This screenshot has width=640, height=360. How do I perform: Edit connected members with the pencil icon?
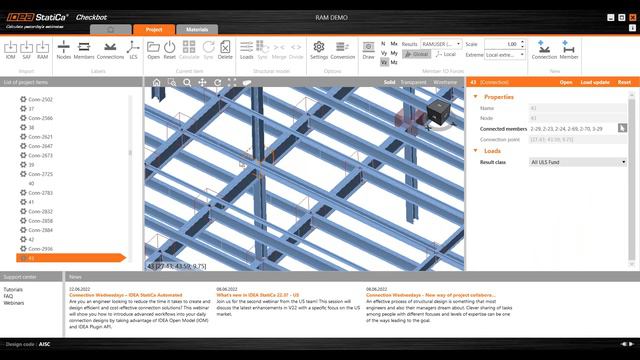click(622, 128)
